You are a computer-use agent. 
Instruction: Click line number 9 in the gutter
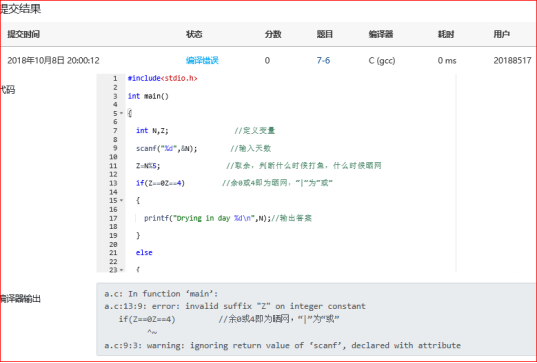115,148
